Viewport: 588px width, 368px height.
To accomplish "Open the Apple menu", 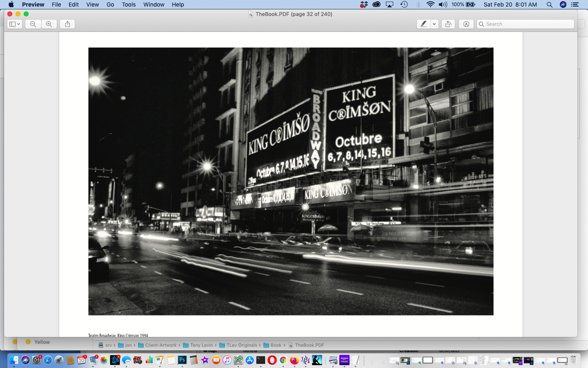I will click(x=11, y=4).
